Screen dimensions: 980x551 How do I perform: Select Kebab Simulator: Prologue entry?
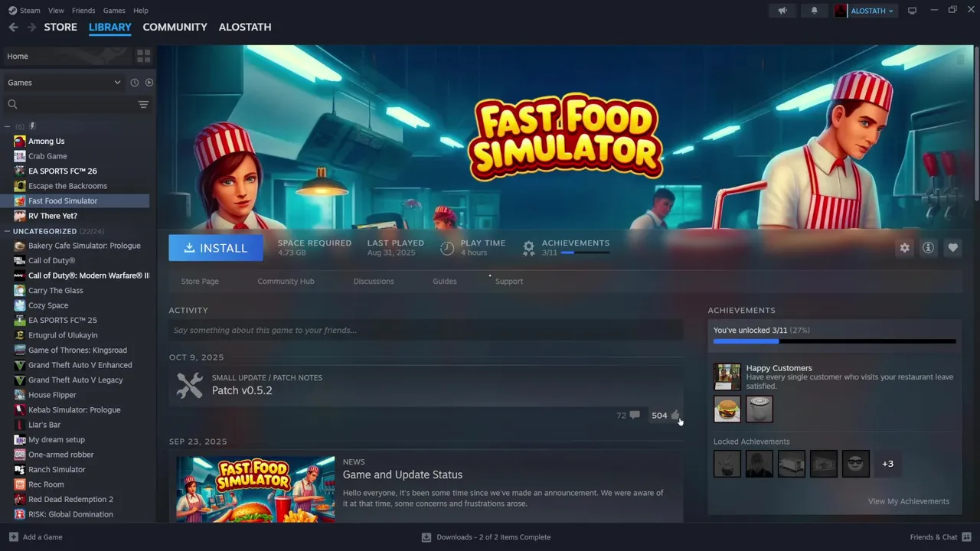coord(74,409)
